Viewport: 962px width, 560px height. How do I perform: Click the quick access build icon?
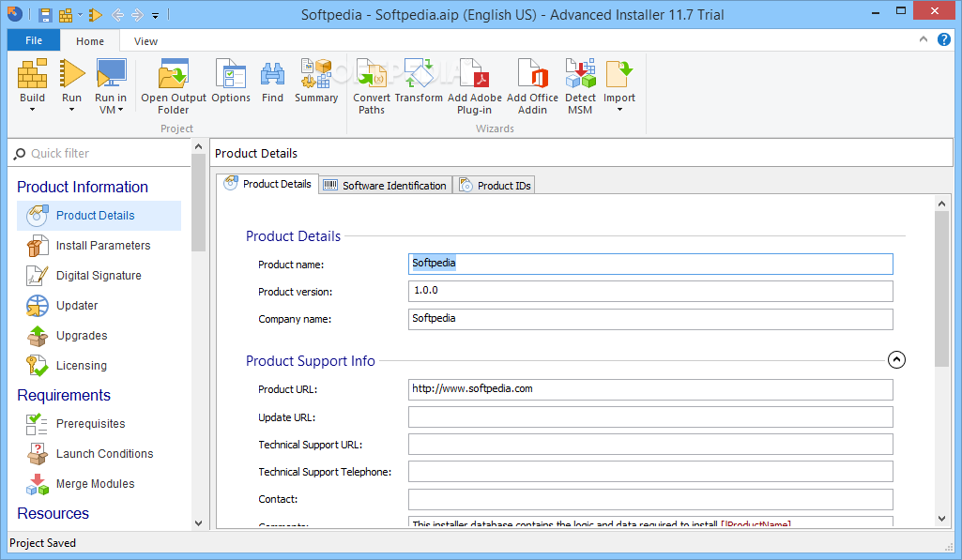coord(65,15)
